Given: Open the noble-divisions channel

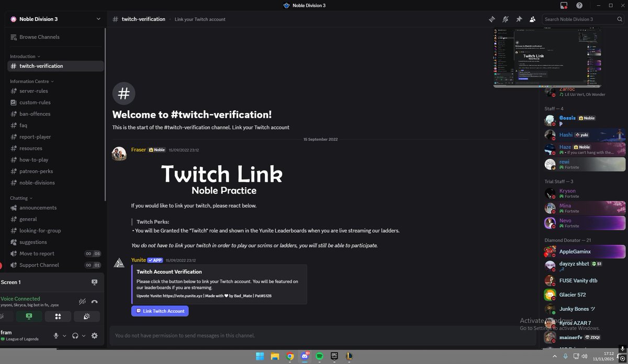Looking at the screenshot, I should click(55, 183).
